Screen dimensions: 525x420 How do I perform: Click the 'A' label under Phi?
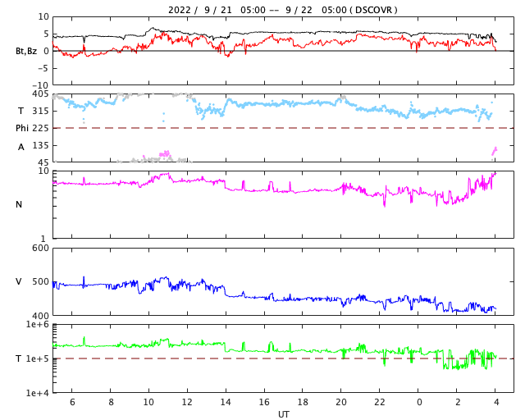[x=21, y=148]
